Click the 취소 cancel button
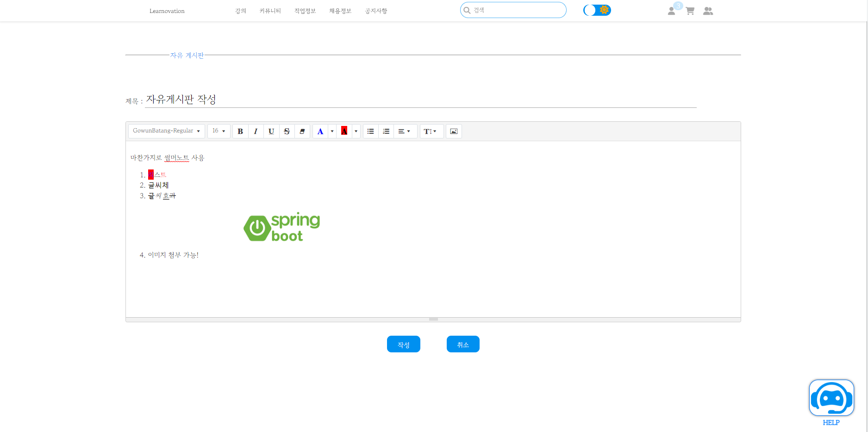The width and height of the screenshot is (868, 432). coord(462,344)
